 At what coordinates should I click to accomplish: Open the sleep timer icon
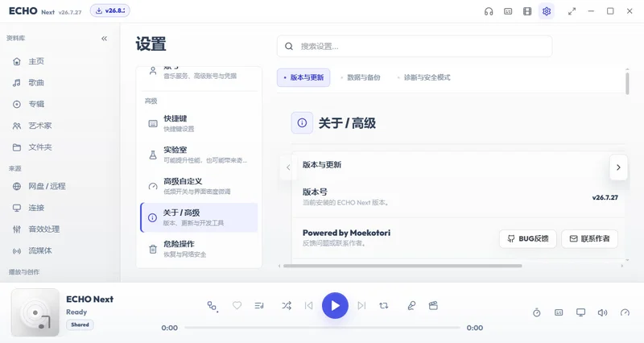(537, 312)
